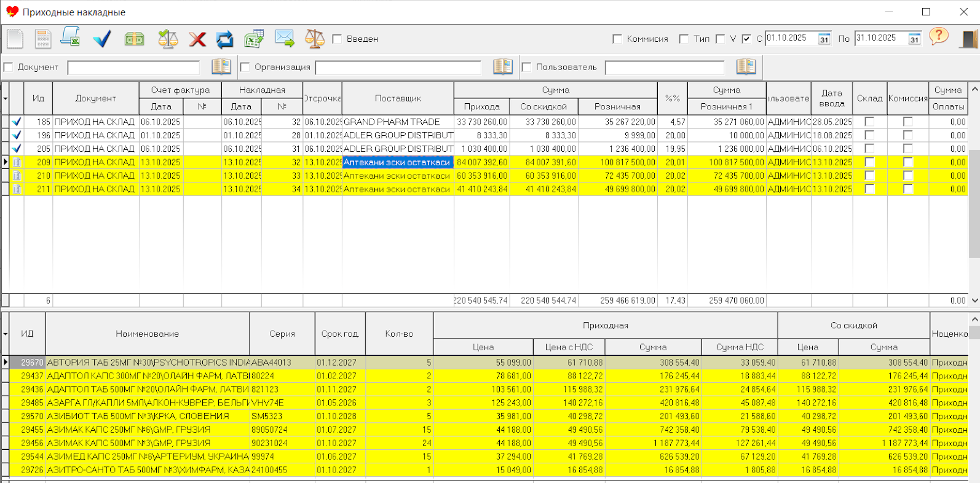Select the GRAND PHARM TRADE supplier row
Image resolution: width=980 pixels, height=483 pixels.
[x=392, y=122]
